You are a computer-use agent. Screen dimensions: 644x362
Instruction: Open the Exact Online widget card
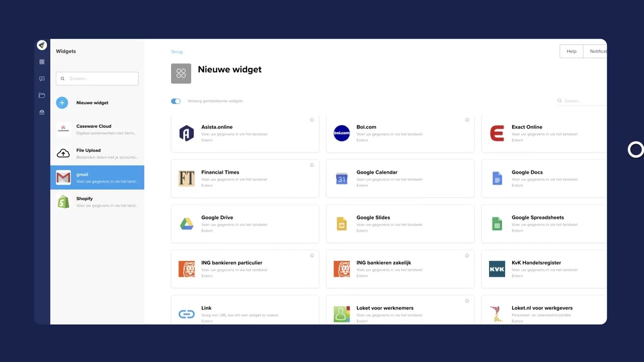coord(544,133)
